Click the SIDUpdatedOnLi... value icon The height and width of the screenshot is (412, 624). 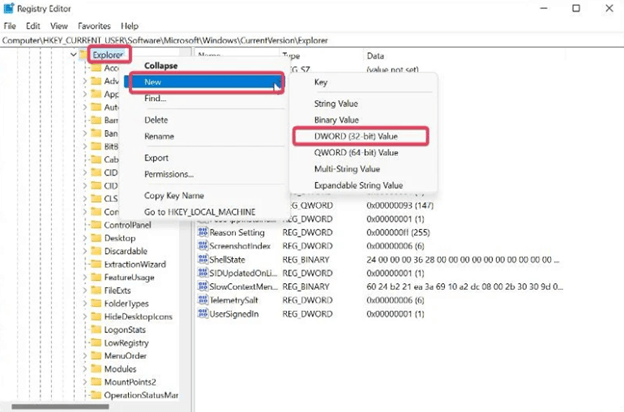(x=203, y=273)
